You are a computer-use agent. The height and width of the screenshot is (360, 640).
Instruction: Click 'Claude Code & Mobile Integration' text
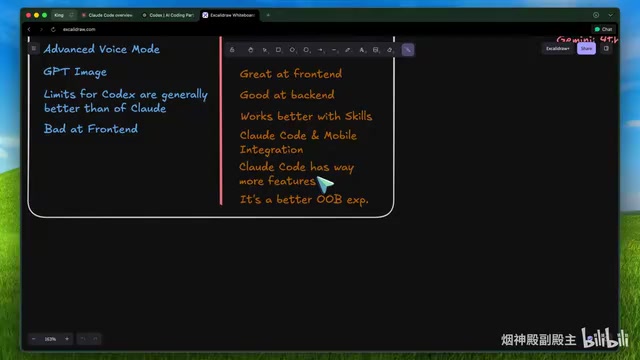pyautogui.click(x=298, y=142)
